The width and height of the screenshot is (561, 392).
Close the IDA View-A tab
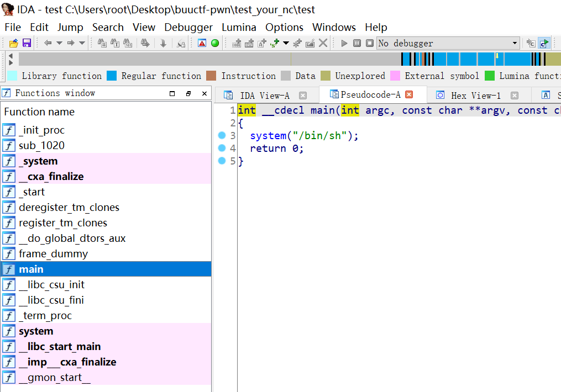click(x=303, y=96)
